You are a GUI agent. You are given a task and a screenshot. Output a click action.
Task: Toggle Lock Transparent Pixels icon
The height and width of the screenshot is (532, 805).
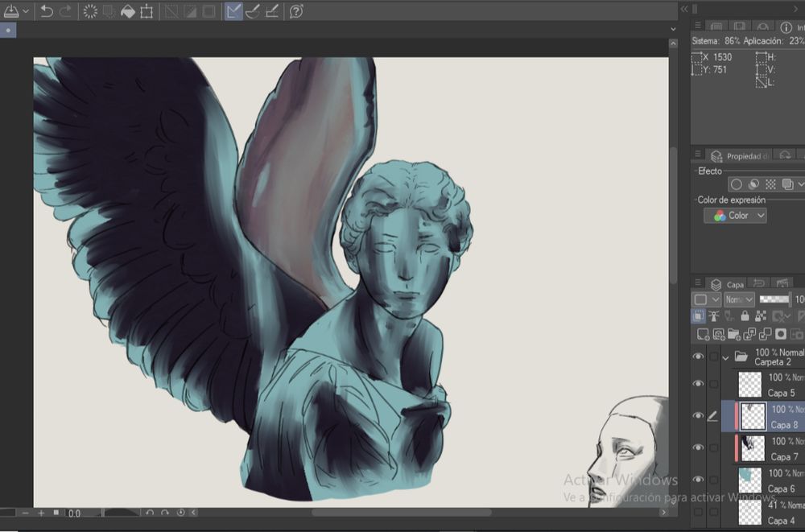(761, 316)
